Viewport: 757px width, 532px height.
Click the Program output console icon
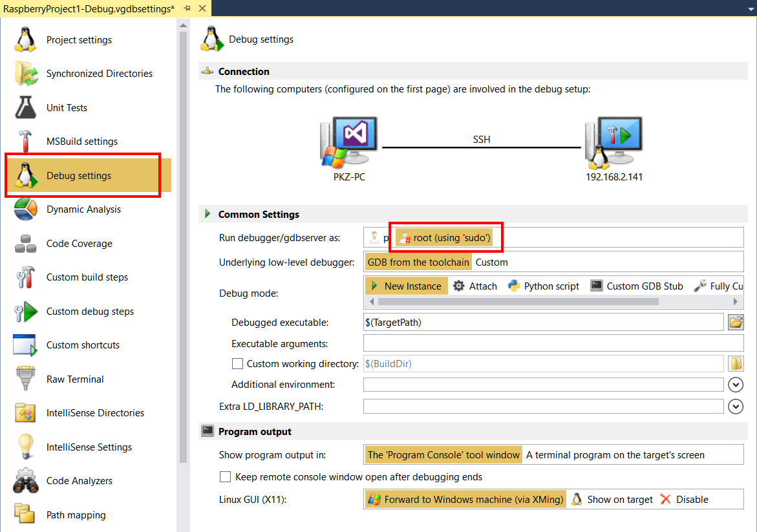point(208,431)
